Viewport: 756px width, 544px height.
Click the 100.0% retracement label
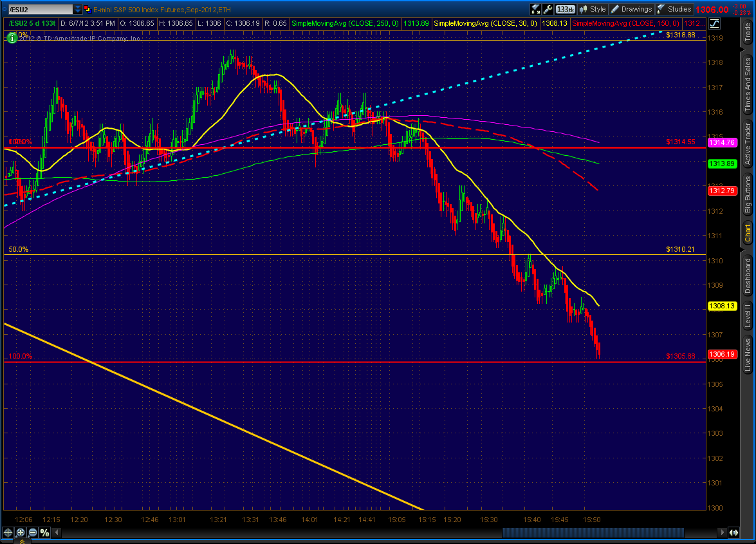click(x=20, y=357)
